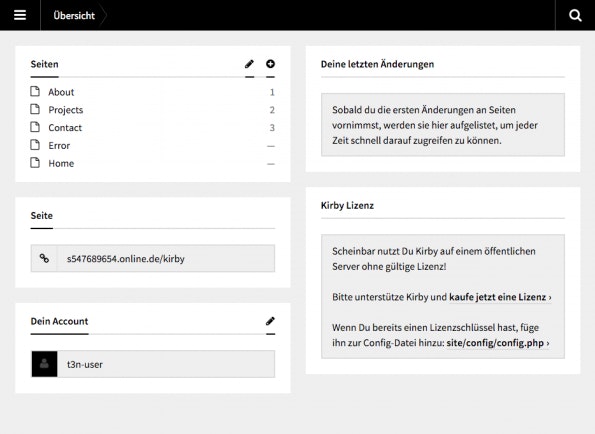Select the Übersicht breadcrumb item
Viewport: 595px width, 434px height.
tap(74, 16)
